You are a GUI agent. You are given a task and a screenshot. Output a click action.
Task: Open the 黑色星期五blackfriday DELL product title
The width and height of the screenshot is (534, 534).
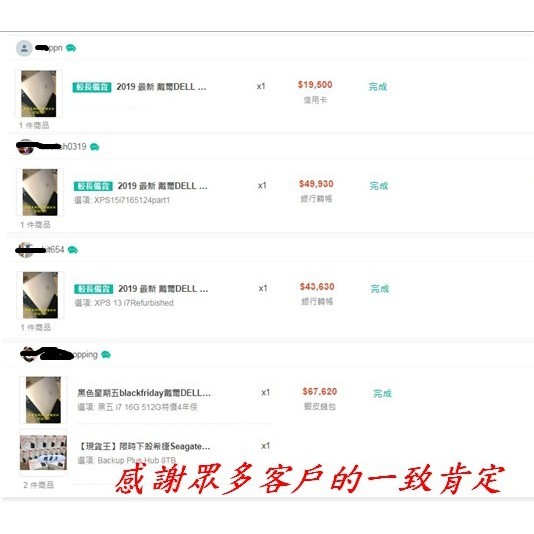coord(144,393)
